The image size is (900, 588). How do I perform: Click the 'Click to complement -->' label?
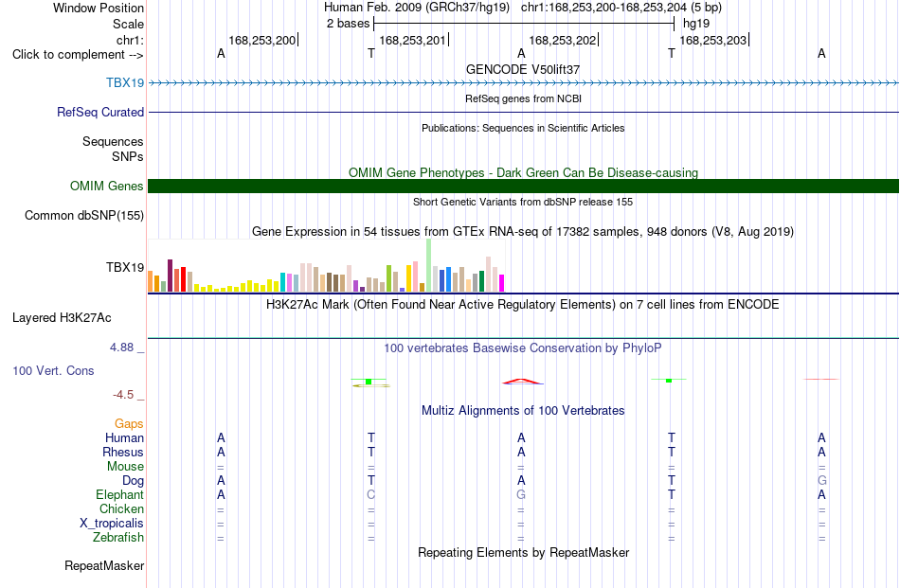coord(78,55)
